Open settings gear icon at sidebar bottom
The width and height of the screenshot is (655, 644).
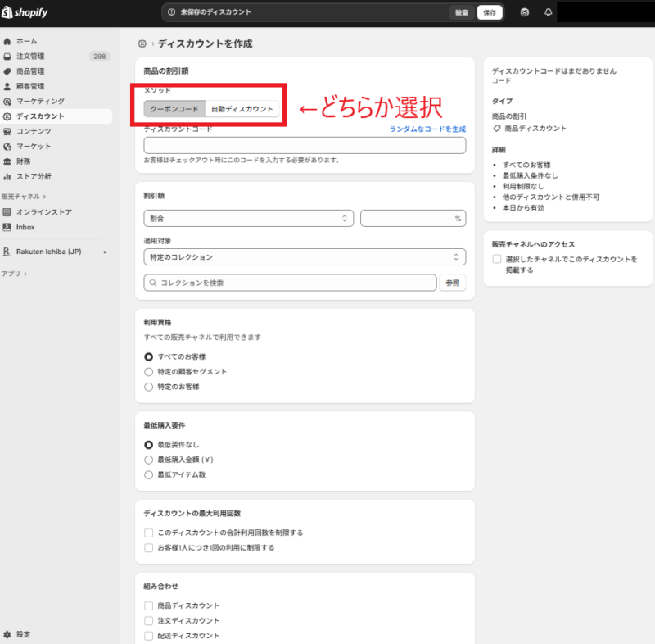[7, 634]
